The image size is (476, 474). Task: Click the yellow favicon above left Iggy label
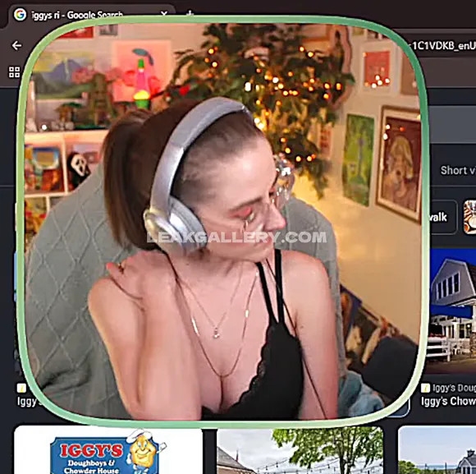pyautogui.click(x=21, y=388)
